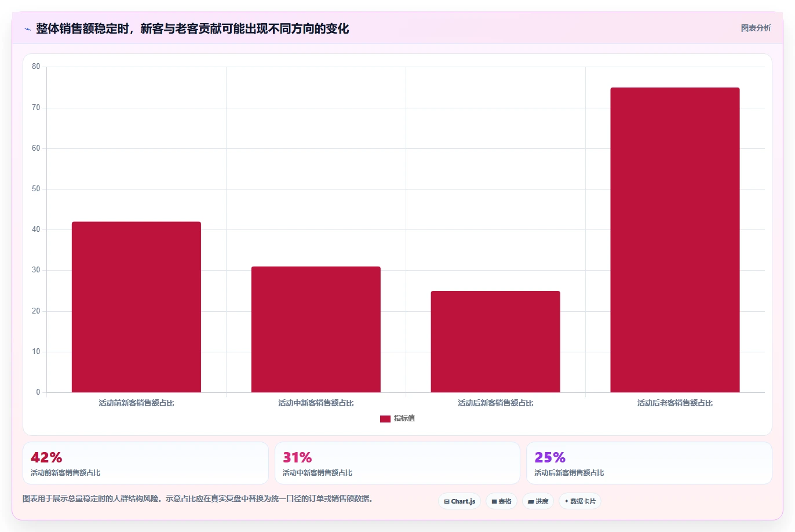The height and width of the screenshot is (532, 795).
Task: Click the 图表分析 label in header
Action: pos(756,28)
